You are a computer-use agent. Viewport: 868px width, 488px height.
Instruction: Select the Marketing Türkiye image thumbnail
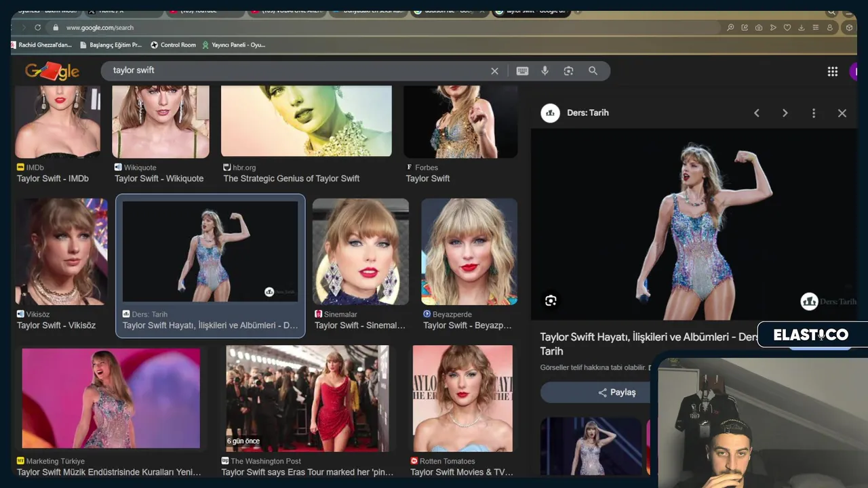point(111,399)
